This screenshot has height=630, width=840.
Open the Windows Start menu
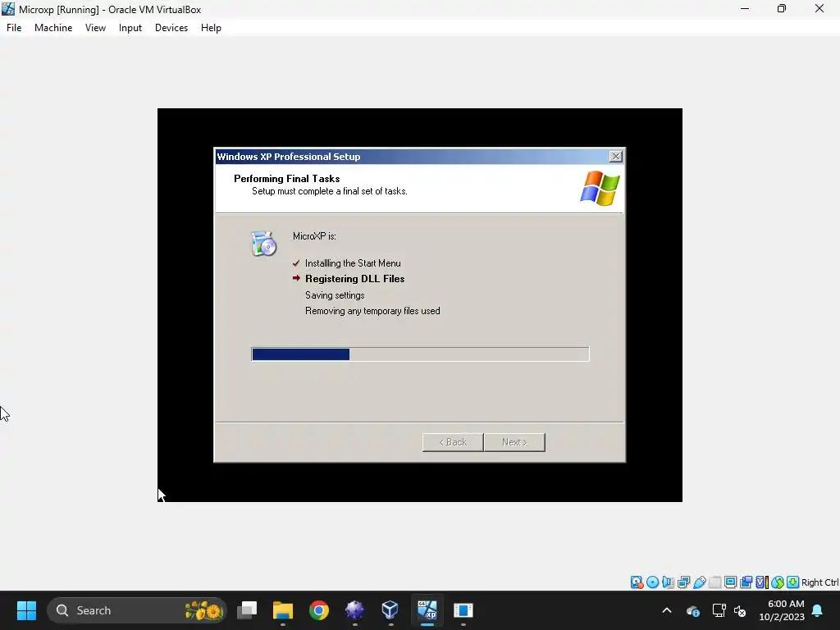coord(26,610)
